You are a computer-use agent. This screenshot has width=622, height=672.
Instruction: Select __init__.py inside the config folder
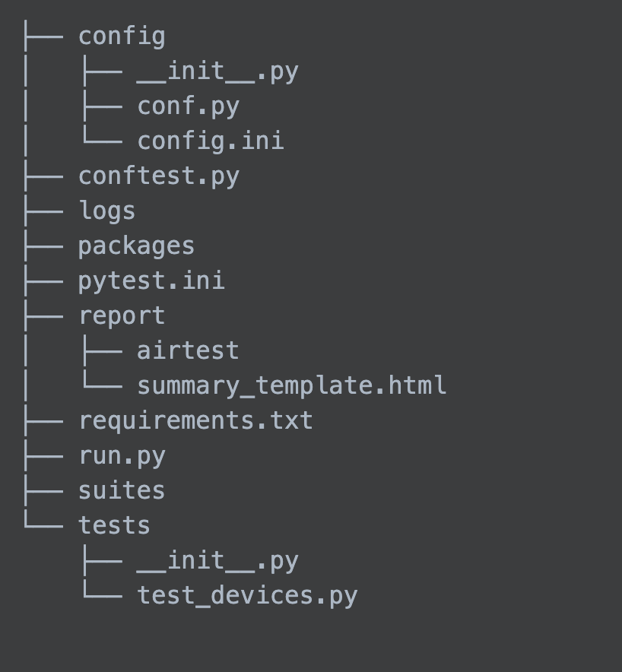coord(217,71)
